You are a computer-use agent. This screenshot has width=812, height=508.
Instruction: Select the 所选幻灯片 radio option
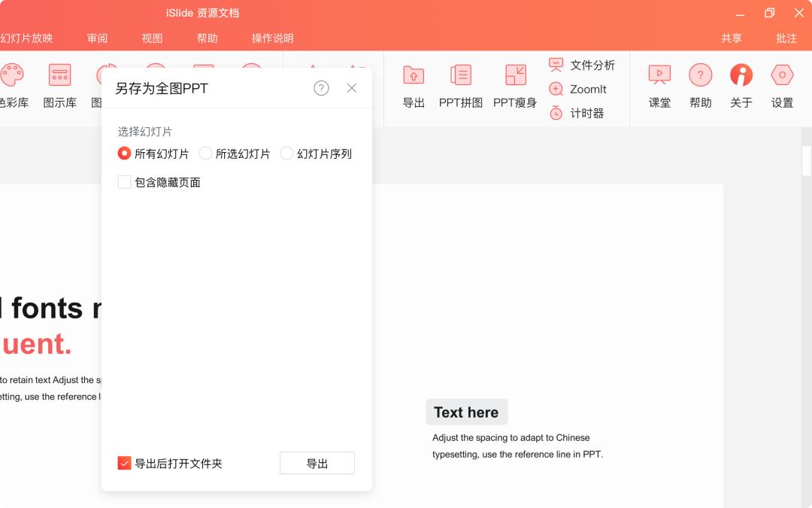(x=205, y=153)
